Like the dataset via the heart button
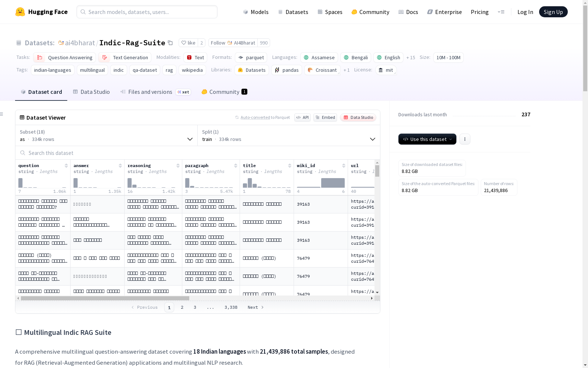This screenshot has width=588, height=368. pos(188,43)
